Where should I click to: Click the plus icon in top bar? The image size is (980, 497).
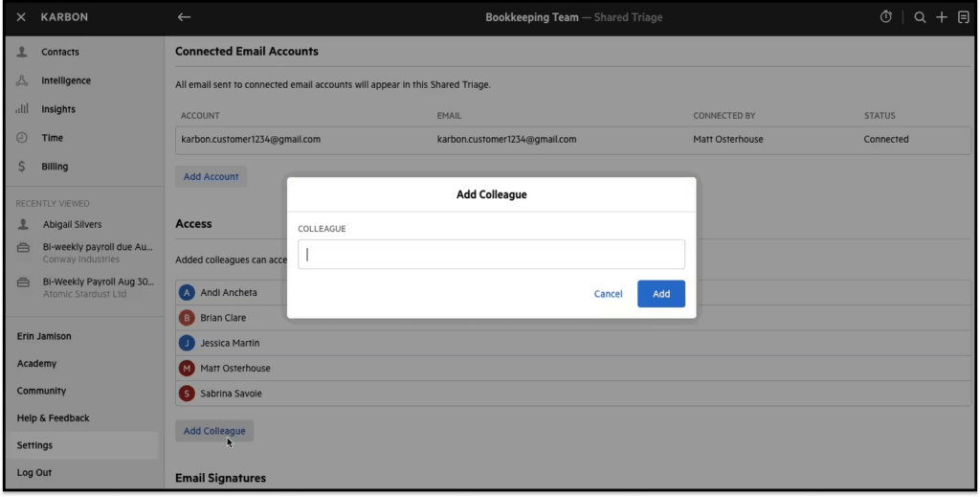(x=942, y=17)
